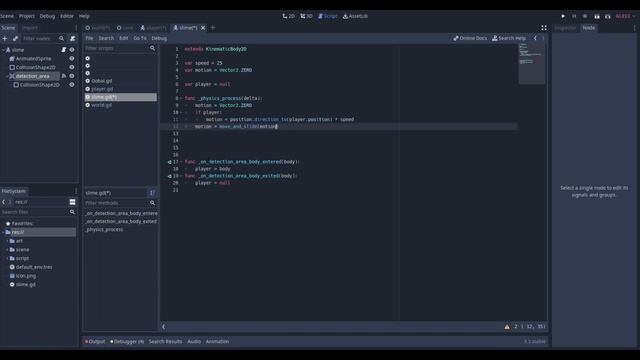Toggle the FileSystem split view mode icon

click(72, 202)
